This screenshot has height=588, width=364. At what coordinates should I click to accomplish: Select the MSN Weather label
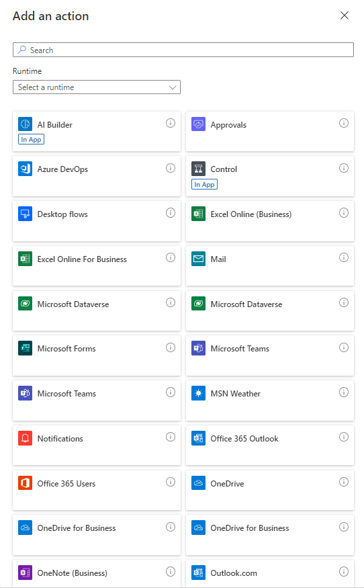tap(236, 394)
